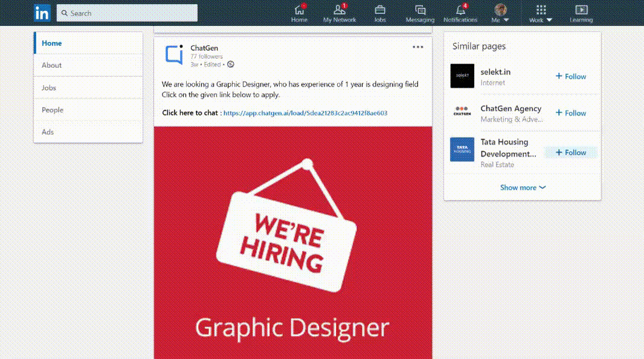Screen dimensions: 644x359
Task: Follow the ChatGen Agency page
Action: (570, 113)
